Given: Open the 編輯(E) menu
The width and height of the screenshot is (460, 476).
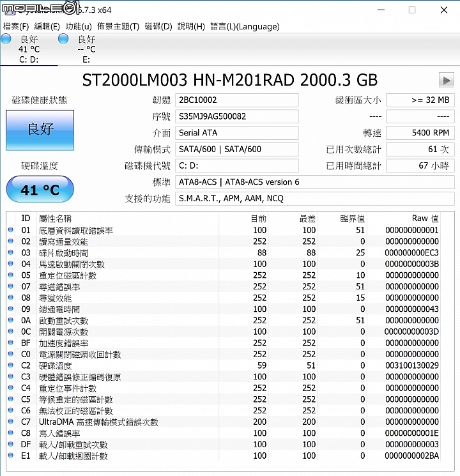Looking at the screenshot, I should 47,26.
